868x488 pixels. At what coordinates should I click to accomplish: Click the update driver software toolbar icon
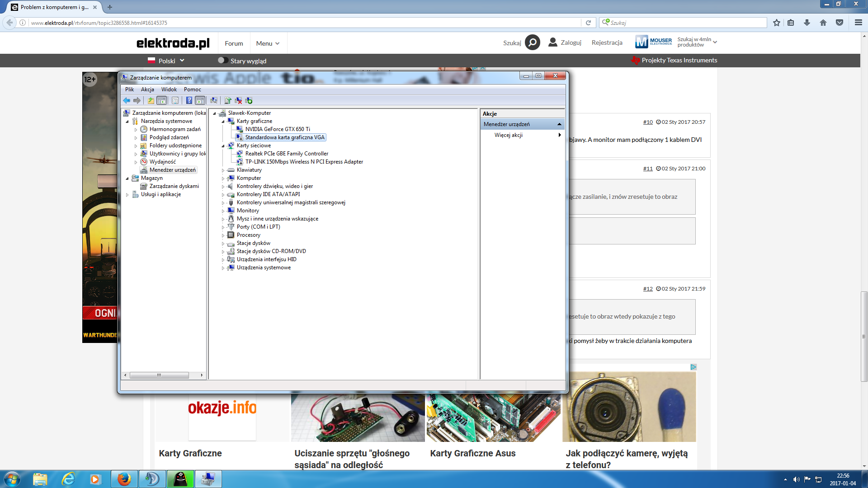[228, 100]
